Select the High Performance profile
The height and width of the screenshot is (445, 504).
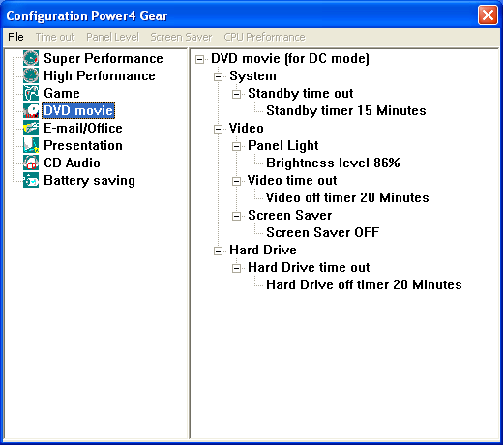(x=100, y=75)
